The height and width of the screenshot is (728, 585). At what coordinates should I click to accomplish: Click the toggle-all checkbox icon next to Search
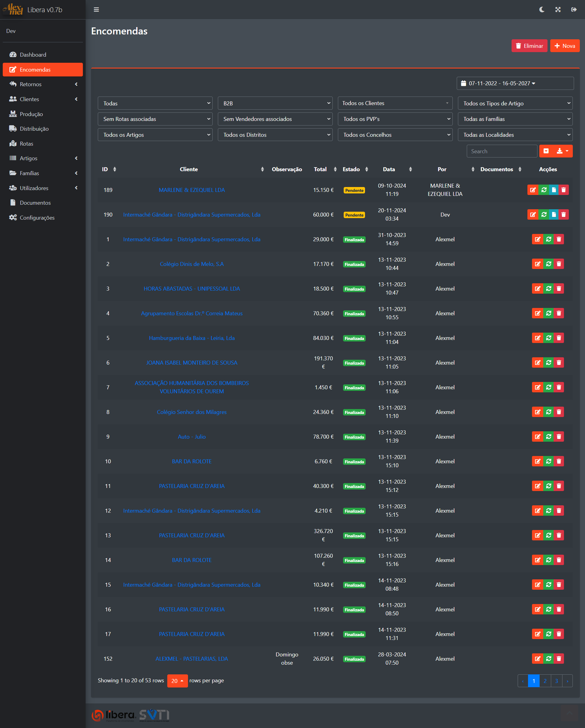[546, 151]
